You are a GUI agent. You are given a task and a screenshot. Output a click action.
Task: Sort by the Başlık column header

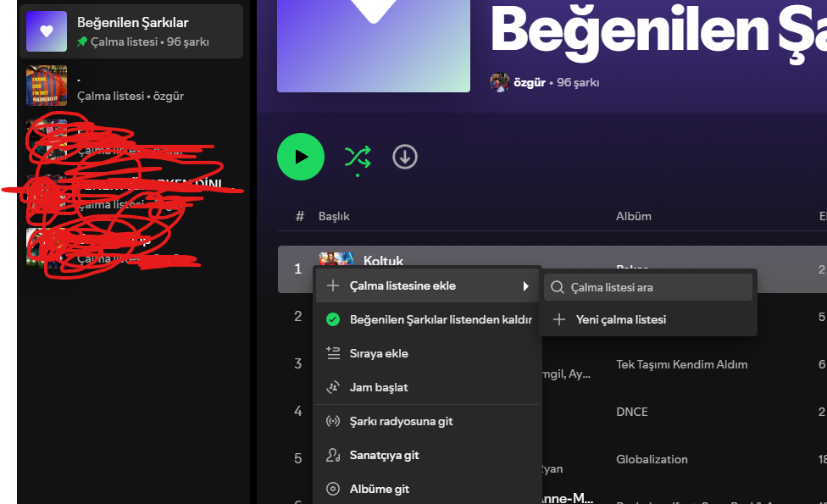(334, 216)
